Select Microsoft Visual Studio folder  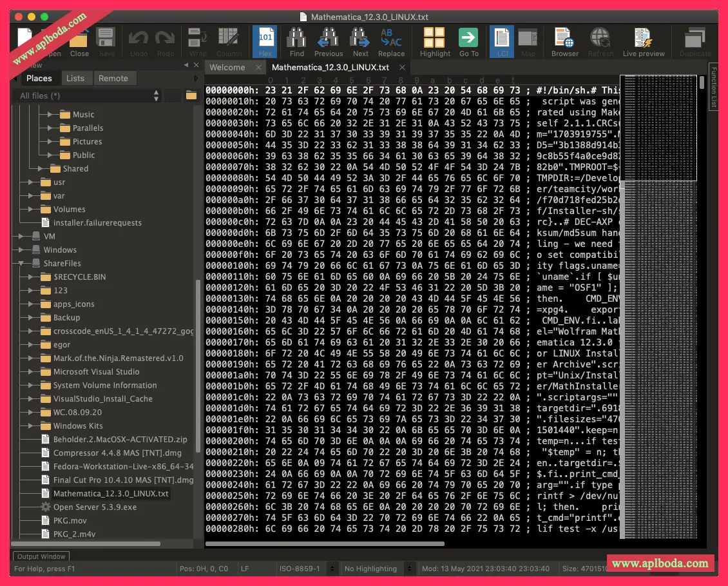coord(96,372)
